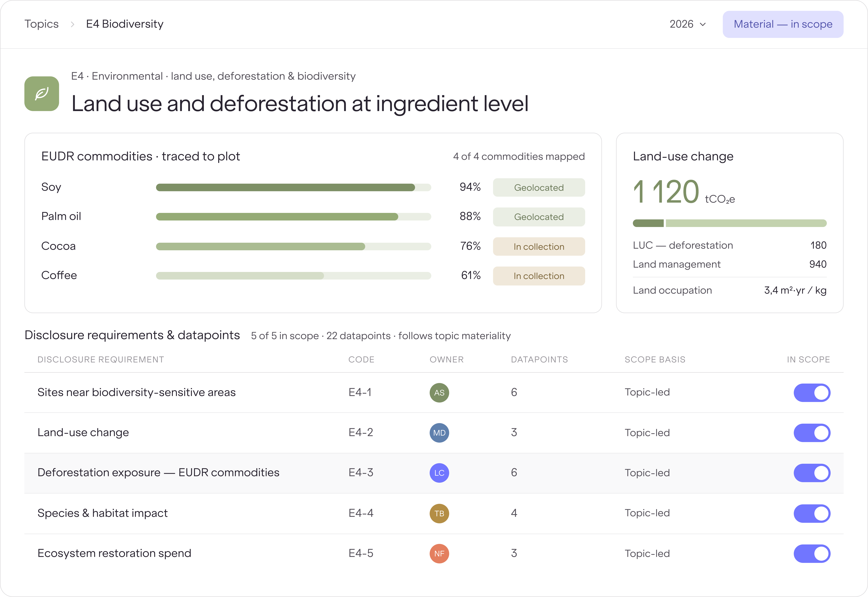The width and height of the screenshot is (868, 597).
Task: Click the Soy commodity label
Action: point(51,187)
